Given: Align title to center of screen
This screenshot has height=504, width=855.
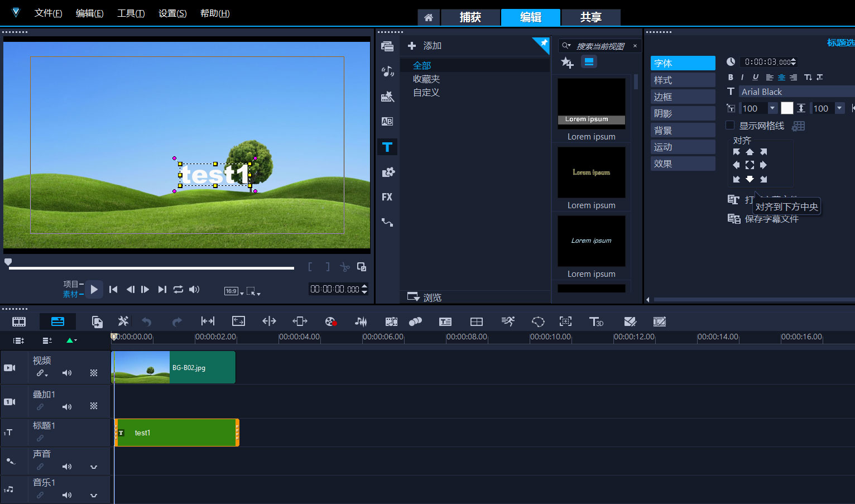Looking at the screenshot, I should coord(750,165).
